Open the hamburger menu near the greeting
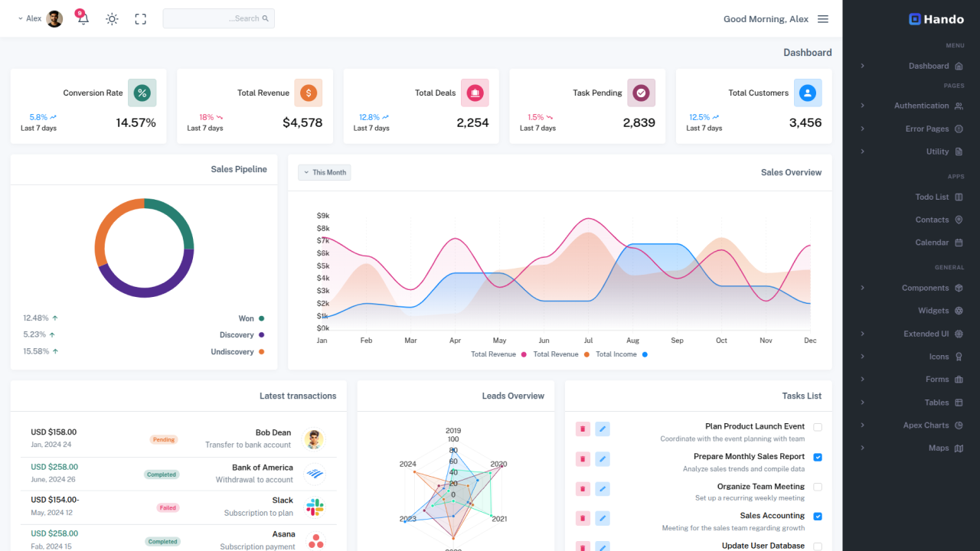This screenshot has width=980, height=551. 823,18
